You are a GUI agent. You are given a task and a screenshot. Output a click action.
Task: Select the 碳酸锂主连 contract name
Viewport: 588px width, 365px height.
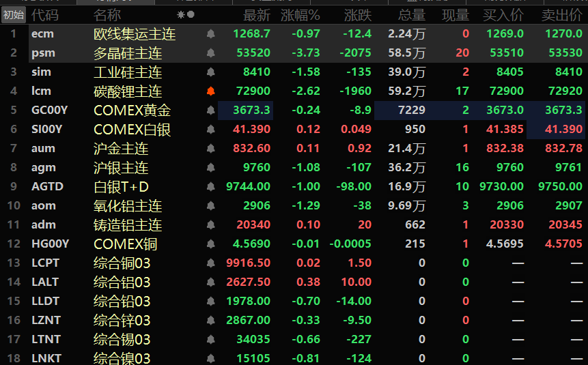(128, 91)
